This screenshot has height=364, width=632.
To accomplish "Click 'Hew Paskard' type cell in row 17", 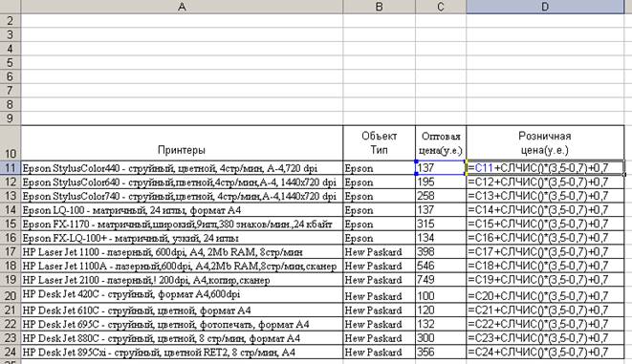I will (379, 252).
